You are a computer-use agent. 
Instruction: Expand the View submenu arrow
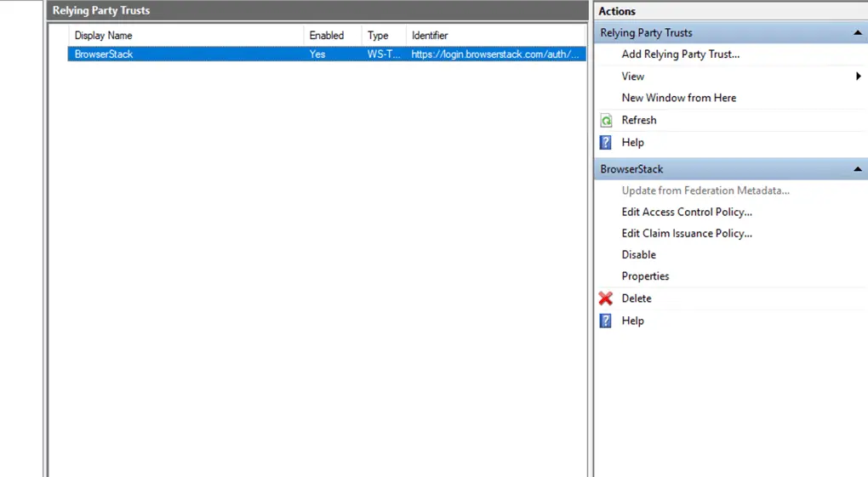859,77
